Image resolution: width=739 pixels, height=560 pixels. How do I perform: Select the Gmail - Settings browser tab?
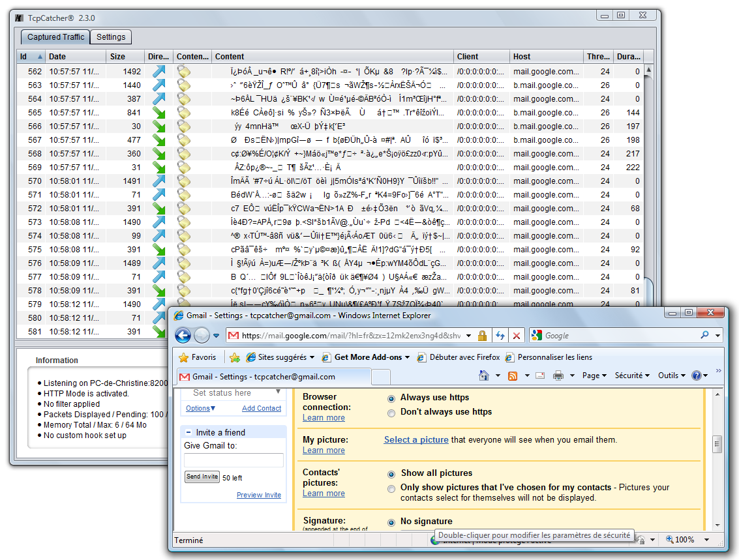[x=274, y=377]
